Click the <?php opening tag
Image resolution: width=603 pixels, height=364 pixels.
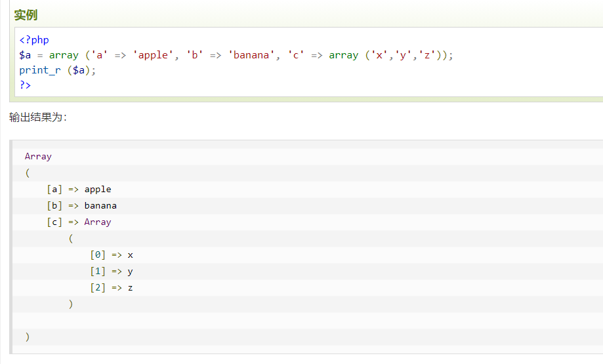point(34,40)
